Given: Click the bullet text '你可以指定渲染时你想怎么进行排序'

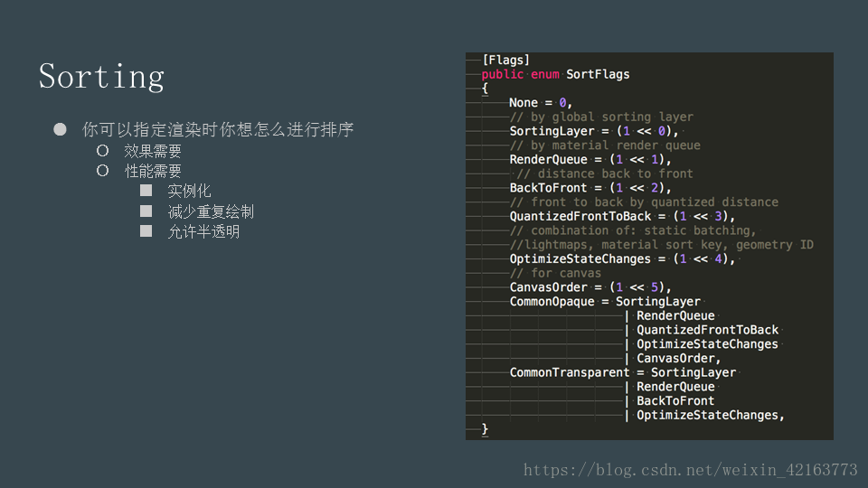Looking at the screenshot, I should 218,129.
